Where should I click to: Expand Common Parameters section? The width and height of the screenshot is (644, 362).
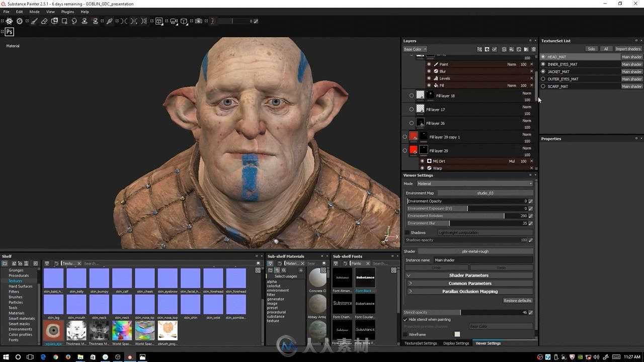[469, 284]
